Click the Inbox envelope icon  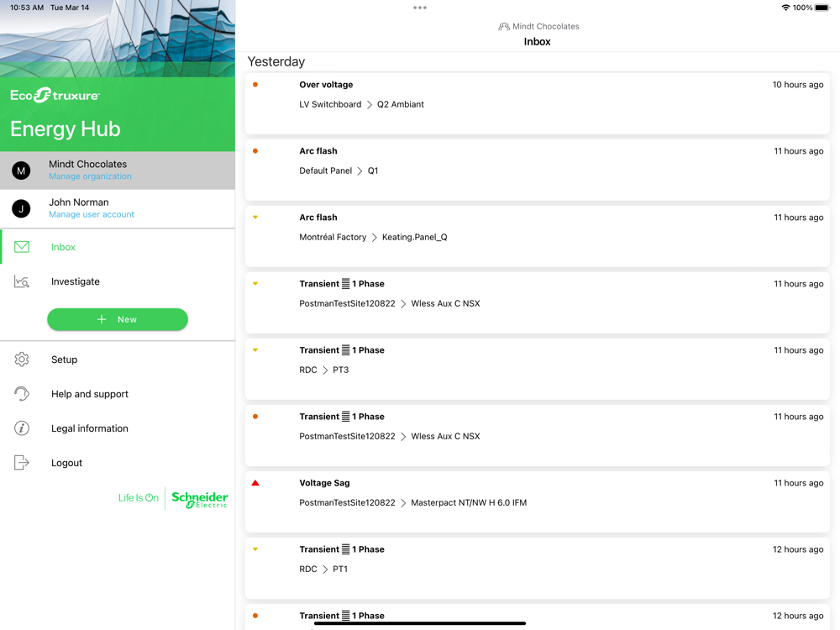[22, 247]
